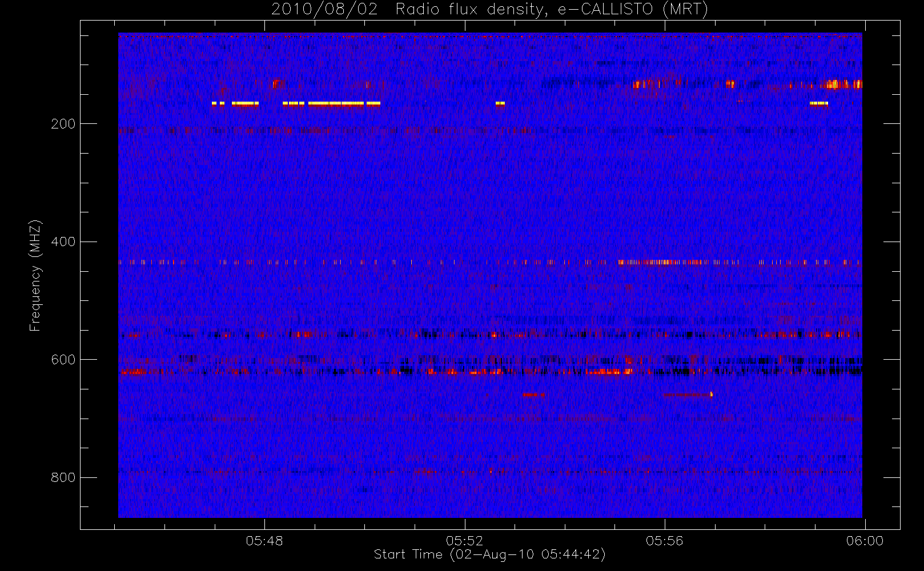Click the 06:00 time tick label
The width and height of the screenshot is (924, 571).
[865, 541]
